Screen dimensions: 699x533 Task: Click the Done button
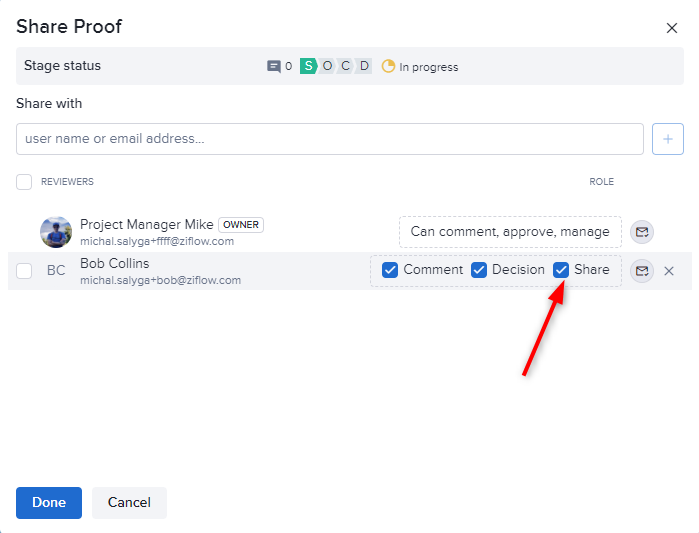click(x=49, y=503)
